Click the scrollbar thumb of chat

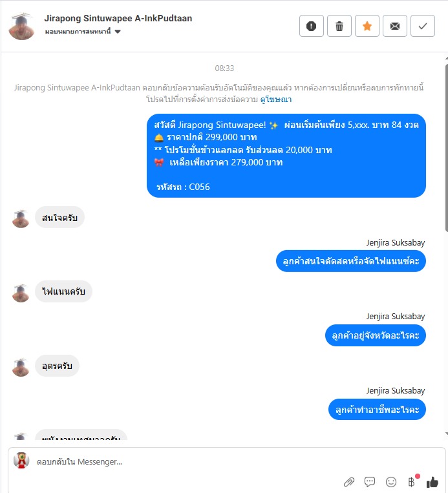[x=447, y=148]
